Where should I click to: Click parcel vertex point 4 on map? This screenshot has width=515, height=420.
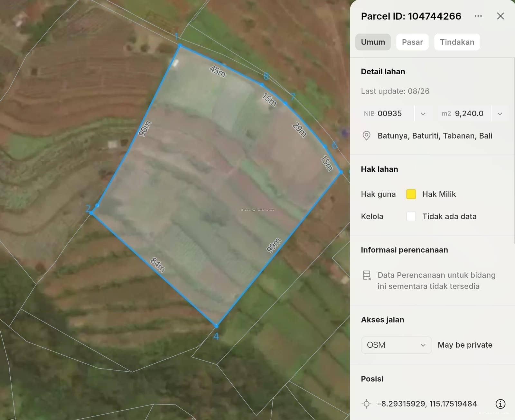pyautogui.click(x=216, y=326)
